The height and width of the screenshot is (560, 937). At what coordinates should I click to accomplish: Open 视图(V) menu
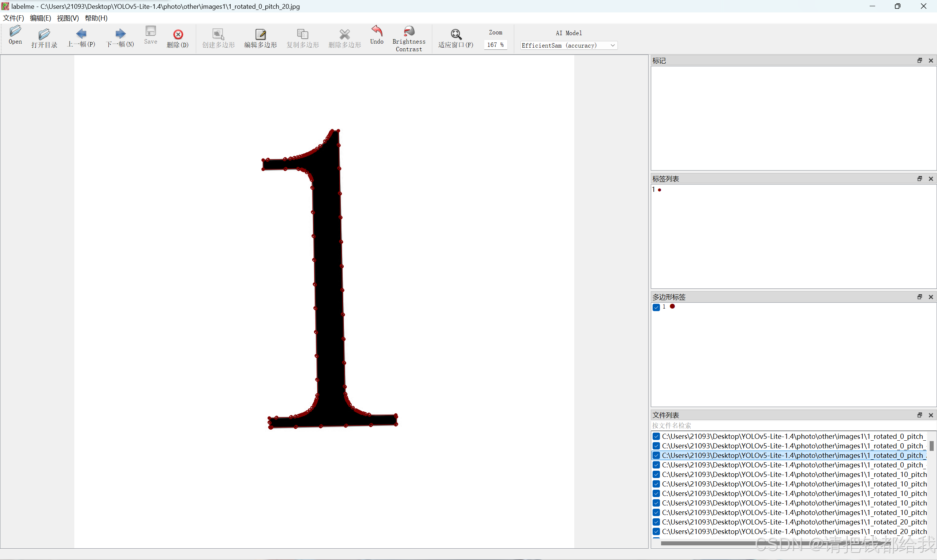[x=68, y=18]
